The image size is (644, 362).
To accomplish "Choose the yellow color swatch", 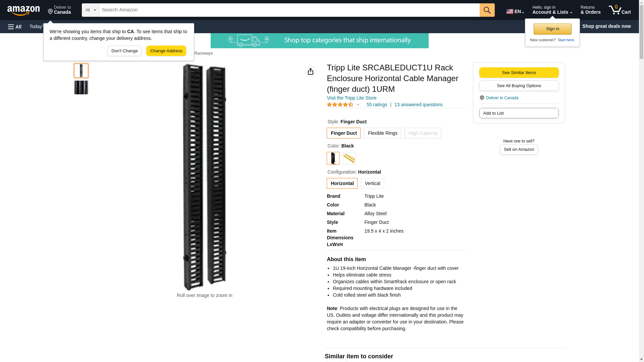I will pos(349,158).
